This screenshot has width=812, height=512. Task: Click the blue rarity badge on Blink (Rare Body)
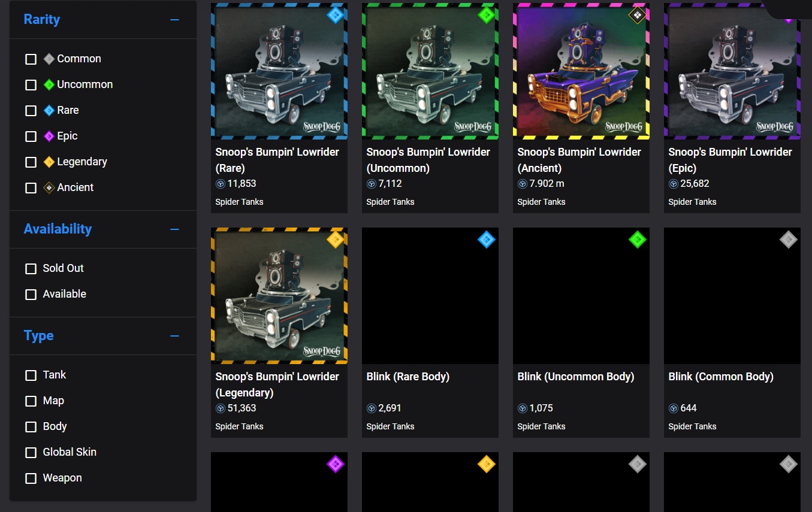486,240
